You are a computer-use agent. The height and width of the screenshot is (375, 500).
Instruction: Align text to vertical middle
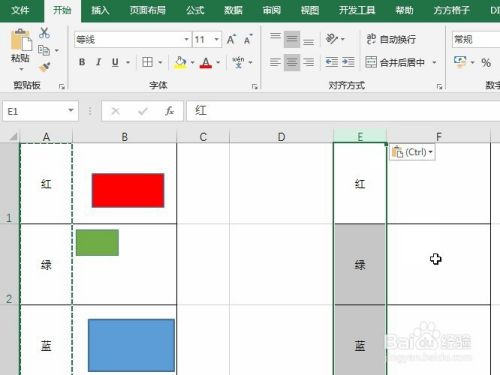click(292, 40)
